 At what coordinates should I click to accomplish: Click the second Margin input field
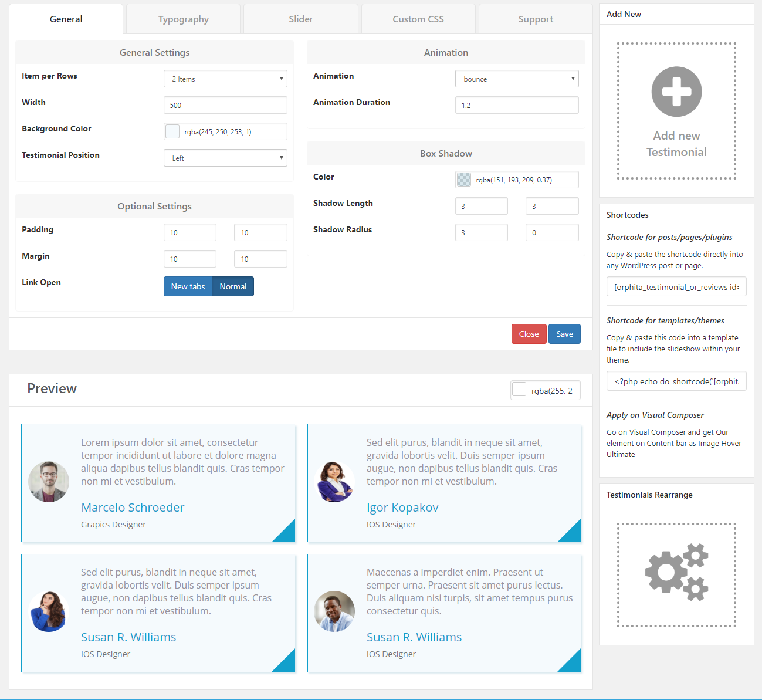[260, 259]
